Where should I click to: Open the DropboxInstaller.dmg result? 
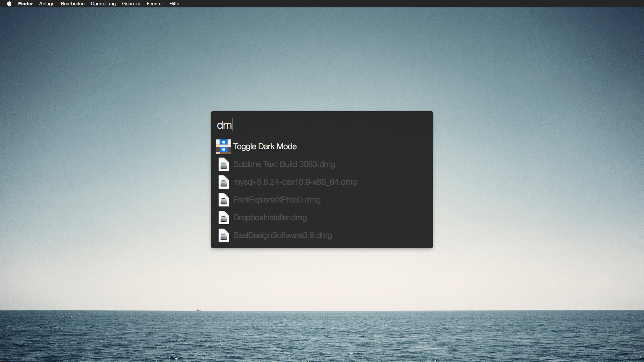pos(270,218)
